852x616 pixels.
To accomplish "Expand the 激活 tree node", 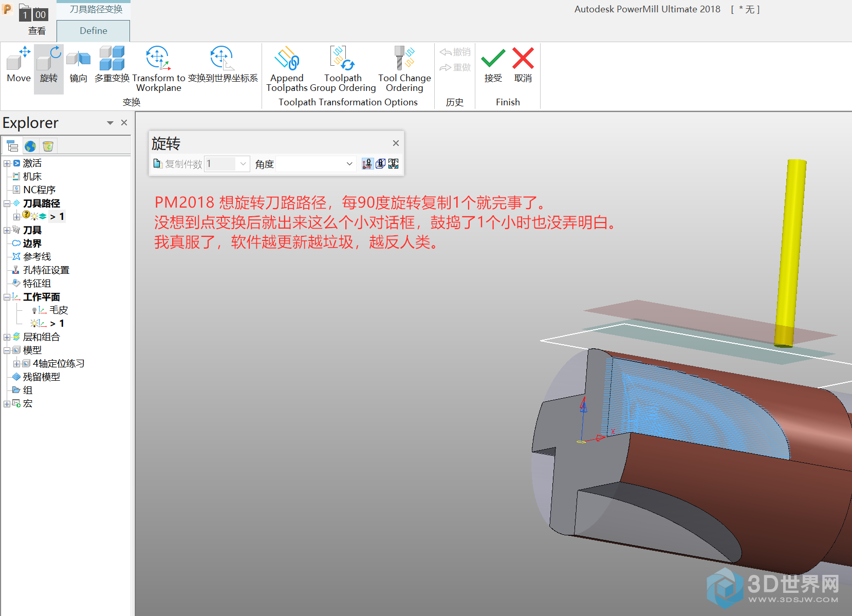I will click(7, 163).
